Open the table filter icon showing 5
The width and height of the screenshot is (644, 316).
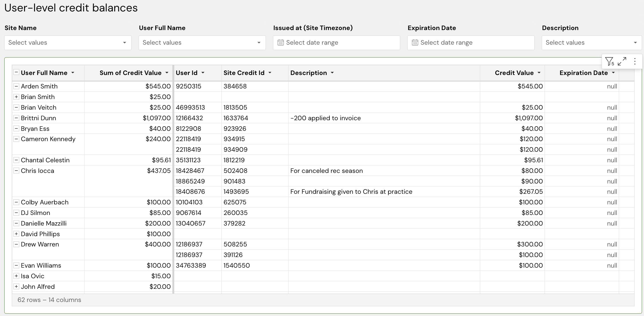(609, 61)
